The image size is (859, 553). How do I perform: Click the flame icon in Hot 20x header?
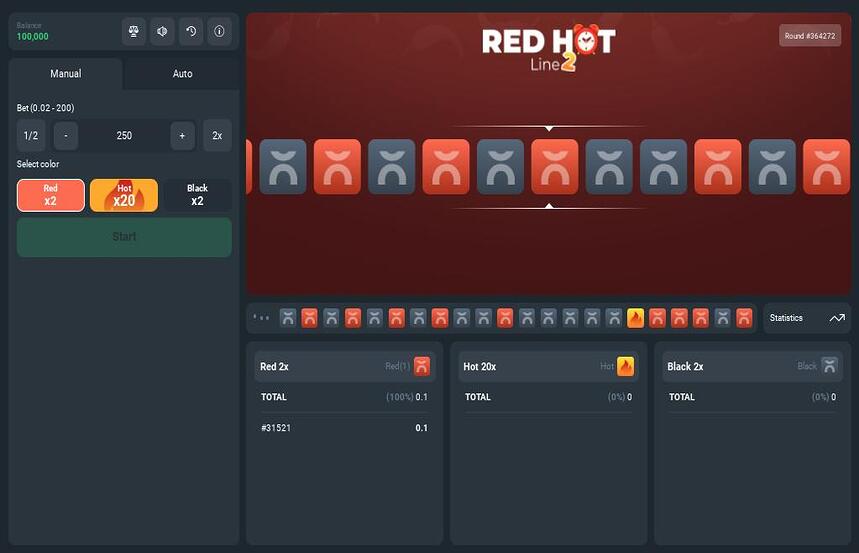tap(626, 366)
